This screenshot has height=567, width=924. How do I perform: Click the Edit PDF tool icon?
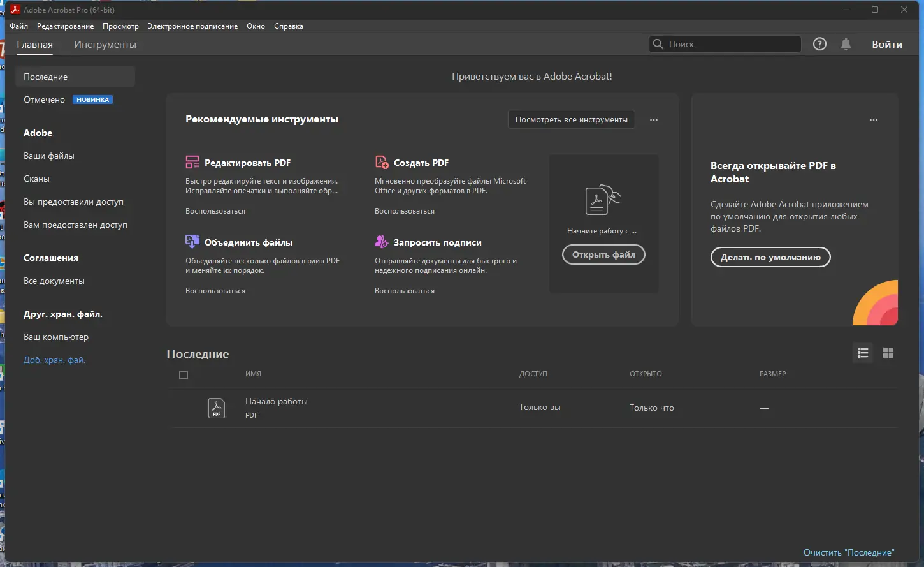192,162
